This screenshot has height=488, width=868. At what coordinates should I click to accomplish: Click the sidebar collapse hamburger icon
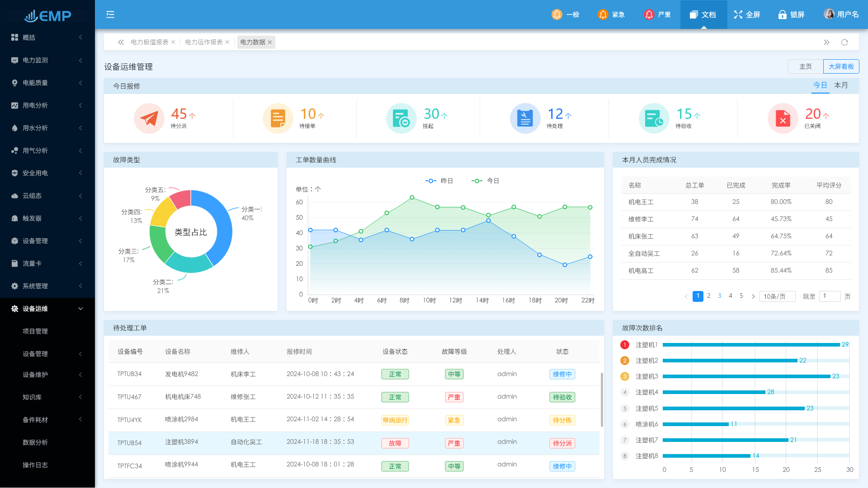110,14
